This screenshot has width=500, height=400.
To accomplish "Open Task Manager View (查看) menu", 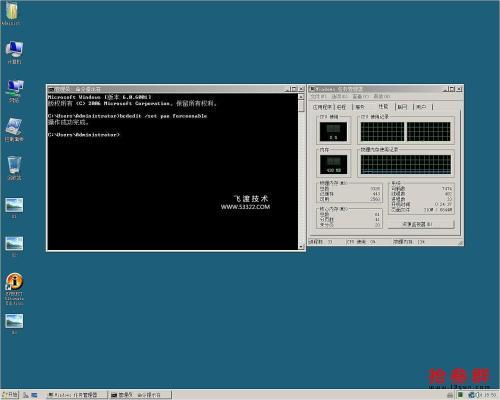I will pyautogui.click(x=360, y=96).
